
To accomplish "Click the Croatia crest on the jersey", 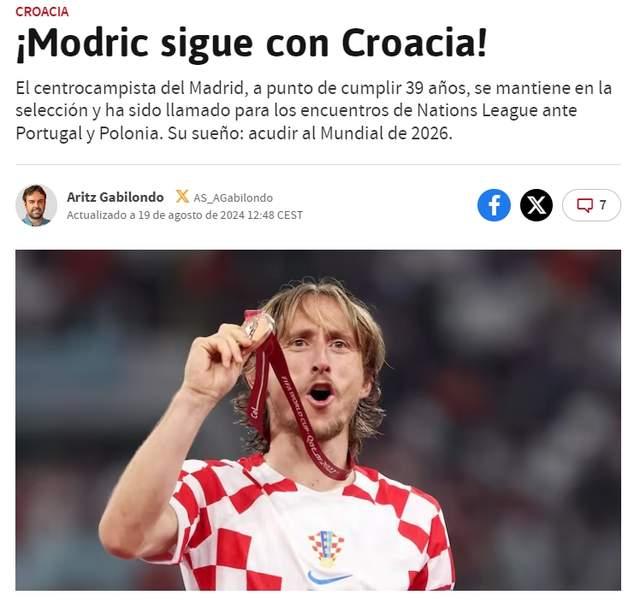I will click(x=325, y=547).
